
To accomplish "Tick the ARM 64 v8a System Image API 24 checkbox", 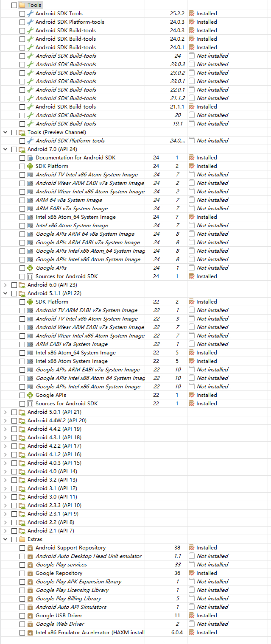I will [22, 200].
